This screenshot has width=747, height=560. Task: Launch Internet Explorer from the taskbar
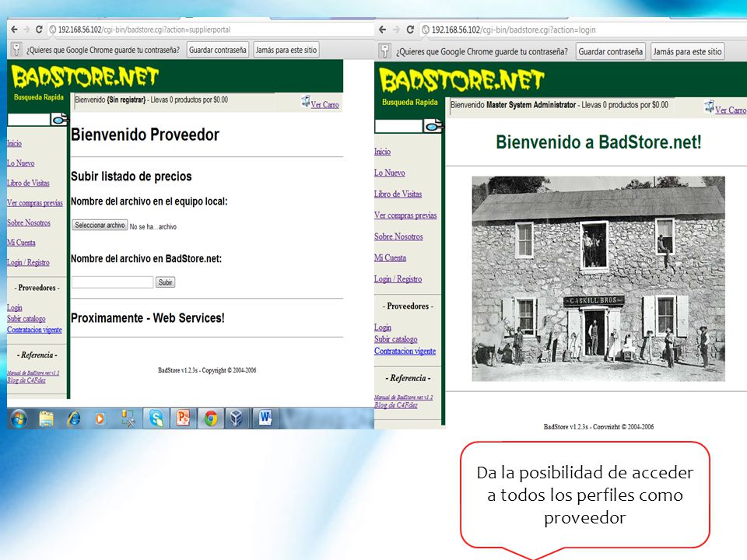(x=73, y=418)
